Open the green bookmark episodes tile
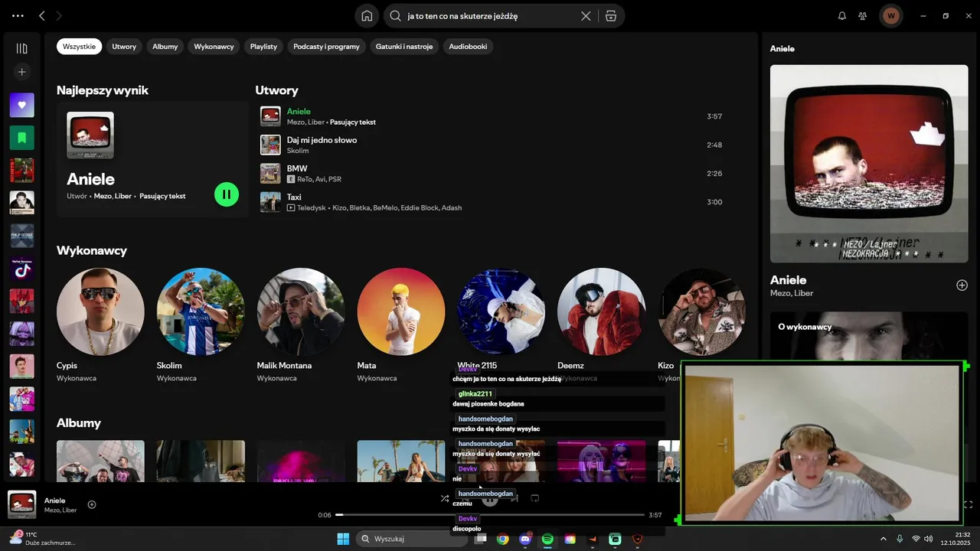Viewport: 980px width, 551px height. (x=21, y=138)
